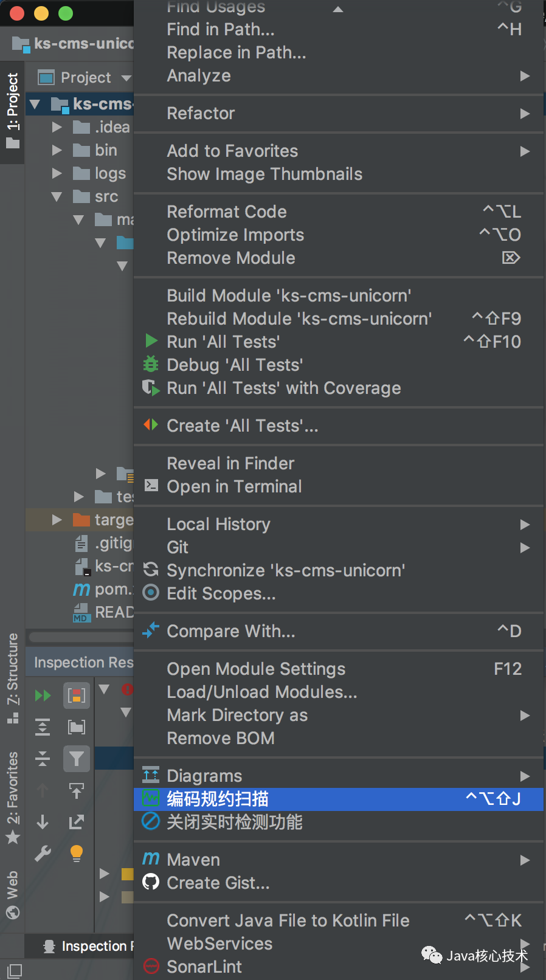The width and height of the screenshot is (546, 980).
Task: Select the 编码规约扫描 menu item
Action: [x=218, y=799]
